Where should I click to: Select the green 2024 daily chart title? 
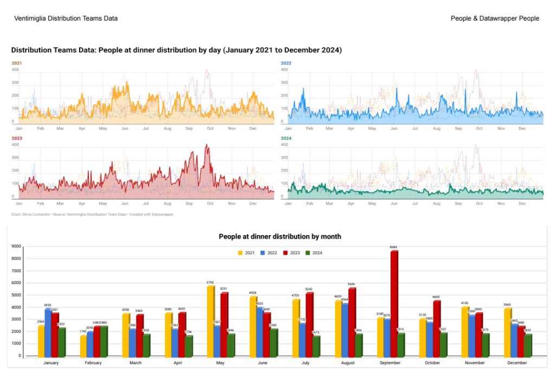click(286, 138)
